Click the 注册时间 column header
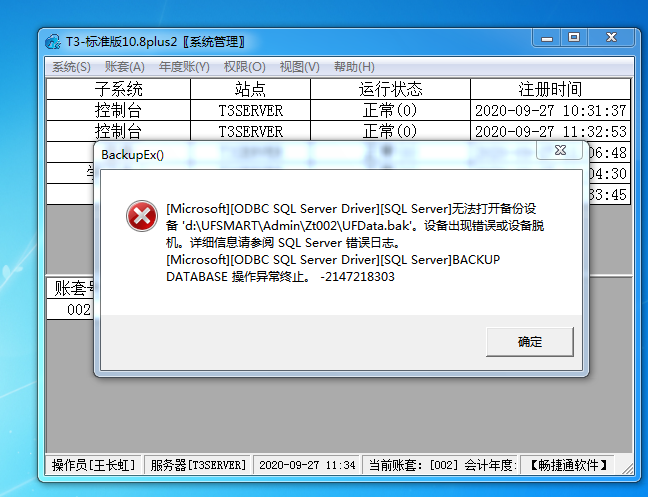 click(x=550, y=89)
